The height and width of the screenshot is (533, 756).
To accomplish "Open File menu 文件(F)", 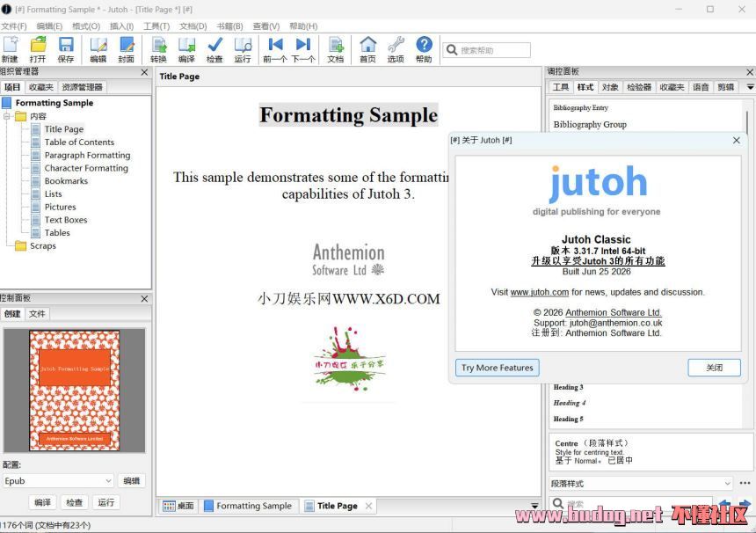I will 13,26.
